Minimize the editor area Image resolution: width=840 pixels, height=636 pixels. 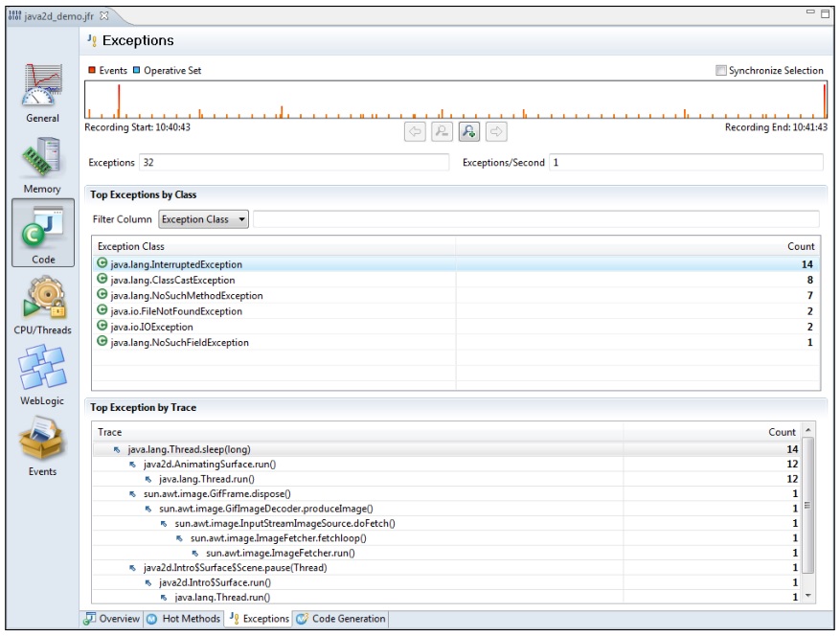(810, 11)
